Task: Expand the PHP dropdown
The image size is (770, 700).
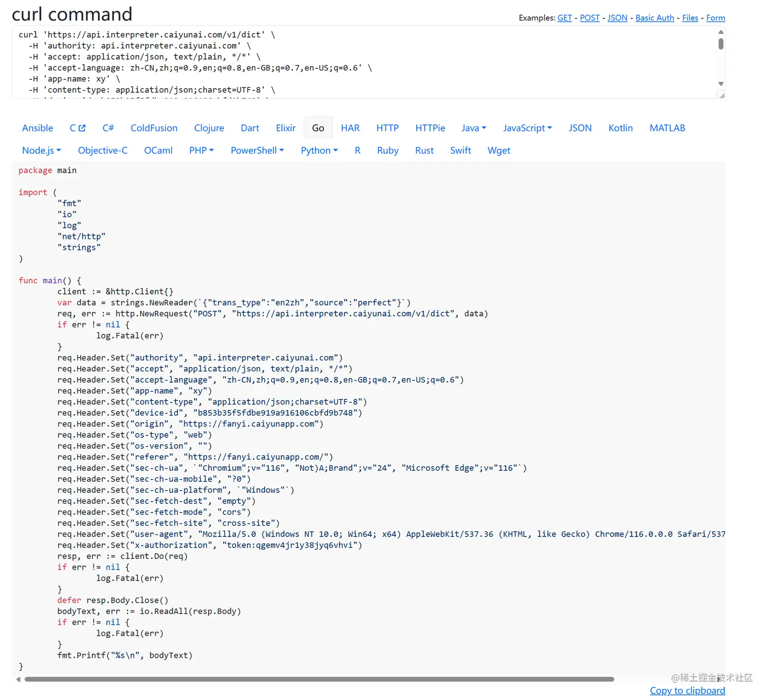Action: tap(201, 150)
